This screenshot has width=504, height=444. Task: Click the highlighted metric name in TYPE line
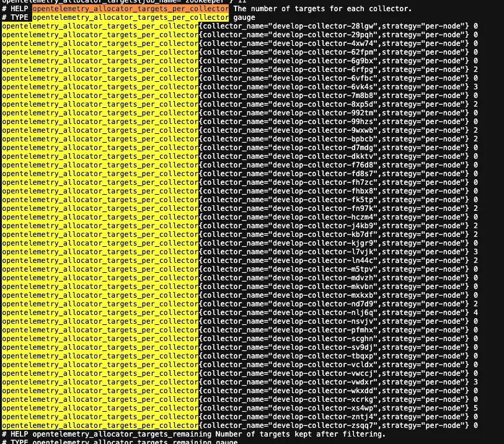[x=131, y=17]
